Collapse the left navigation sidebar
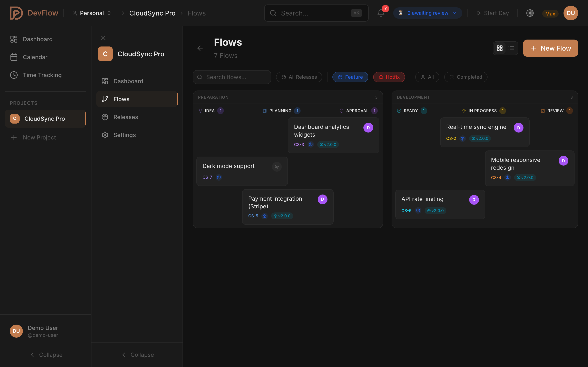The width and height of the screenshot is (588, 367). (46, 355)
